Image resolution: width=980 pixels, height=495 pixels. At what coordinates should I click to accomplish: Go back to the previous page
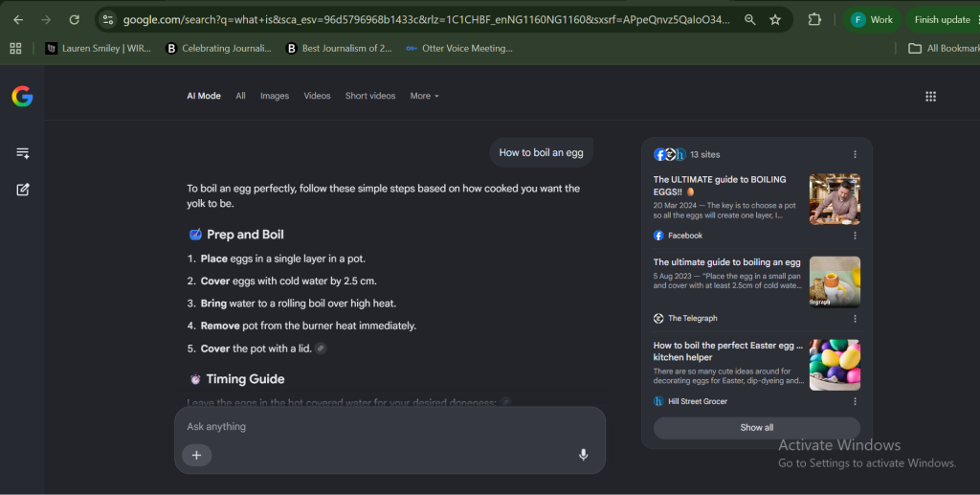click(x=18, y=20)
